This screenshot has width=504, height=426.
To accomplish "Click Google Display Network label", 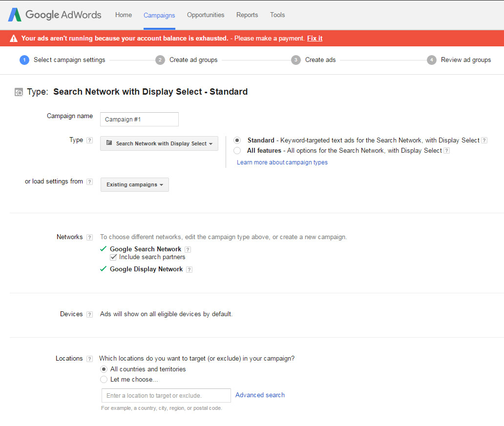I will tap(146, 269).
